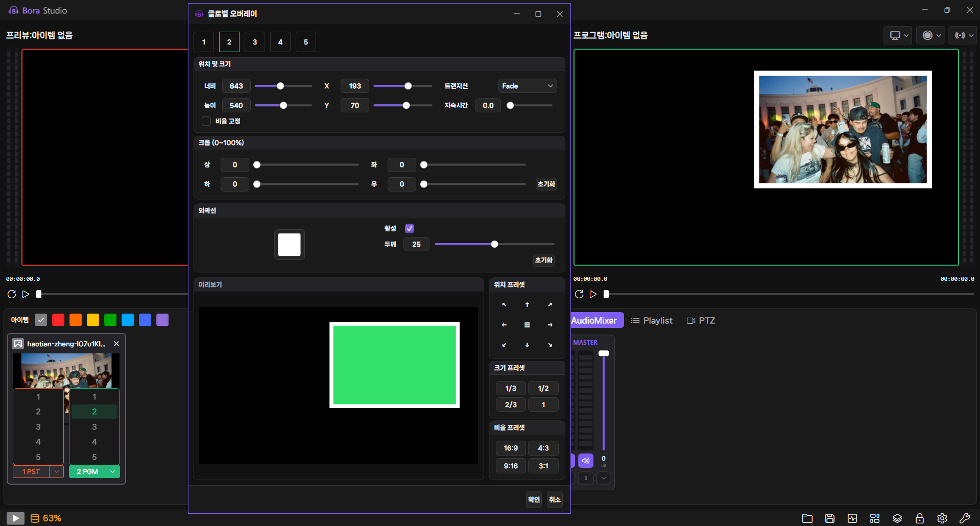The image size is (980, 526).
Task: Click the top-center position preset arrow
Action: (527, 305)
